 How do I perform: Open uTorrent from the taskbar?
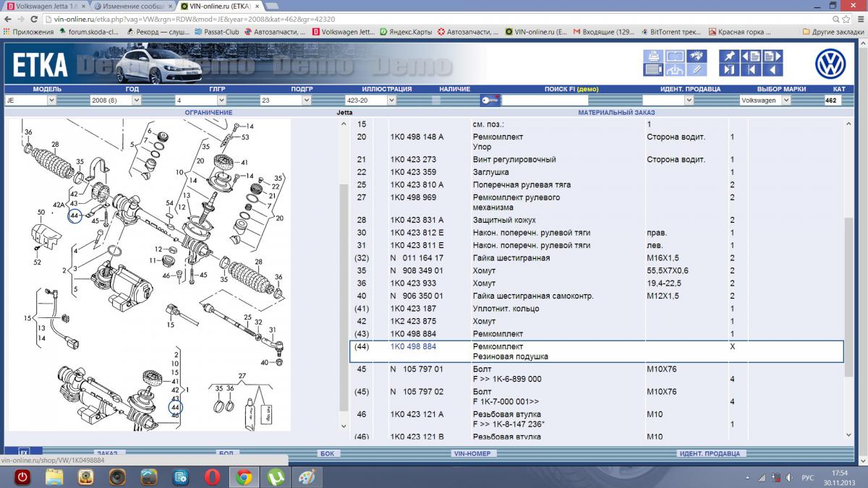tap(276, 477)
